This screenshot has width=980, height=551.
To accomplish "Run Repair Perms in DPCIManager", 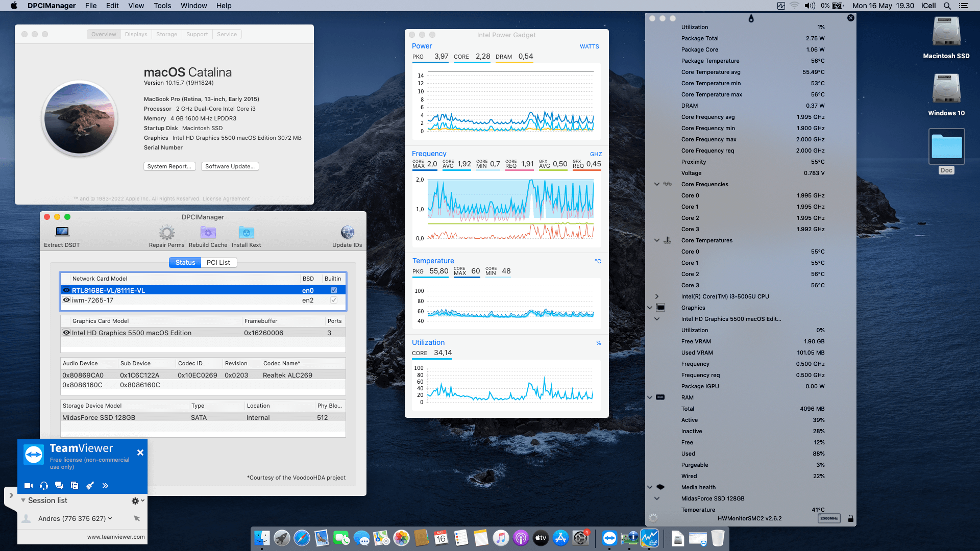I will click(166, 234).
